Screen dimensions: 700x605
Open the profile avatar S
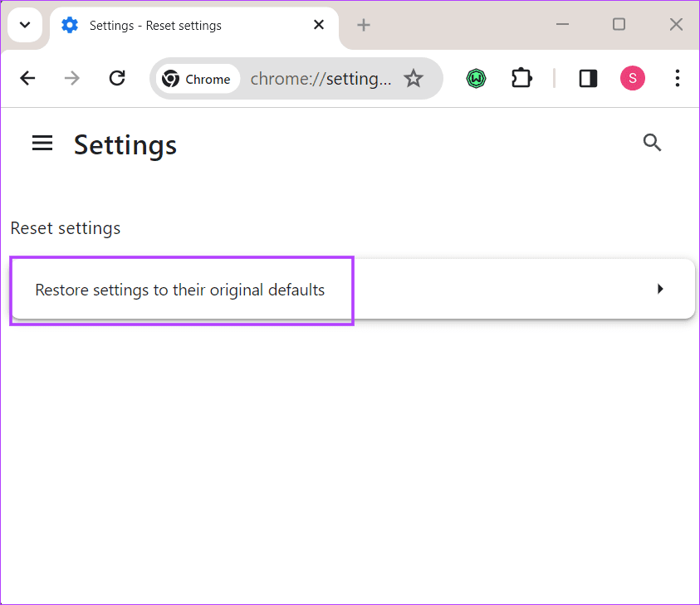click(x=632, y=78)
